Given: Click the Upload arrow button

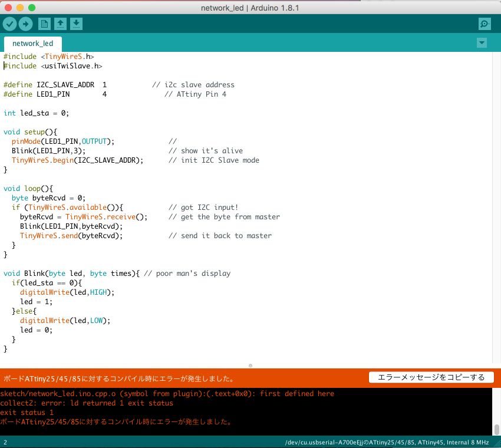Looking at the screenshot, I should click(x=25, y=24).
